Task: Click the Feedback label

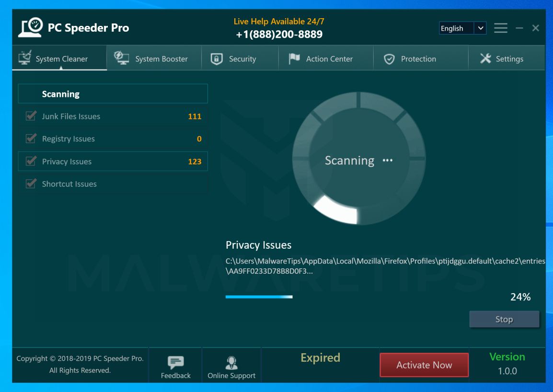Action: [x=176, y=376]
